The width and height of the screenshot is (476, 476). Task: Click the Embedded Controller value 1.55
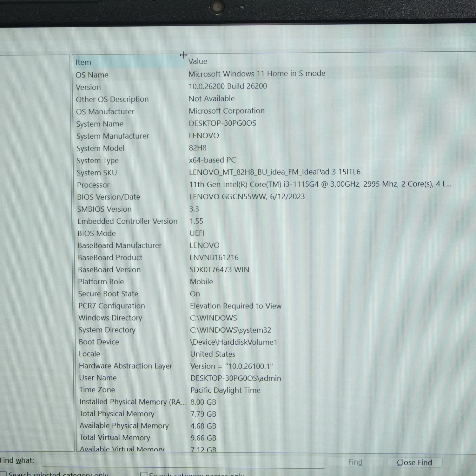(196, 221)
